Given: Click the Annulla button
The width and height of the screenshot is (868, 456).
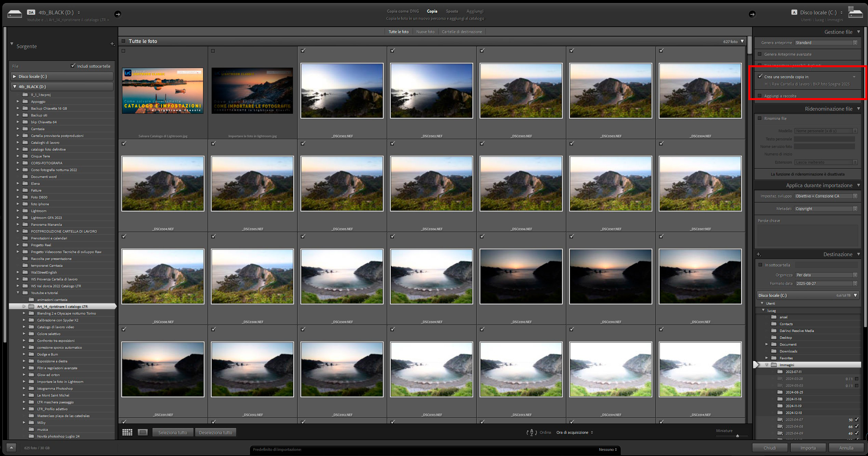Looking at the screenshot, I should tap(846, 448).
